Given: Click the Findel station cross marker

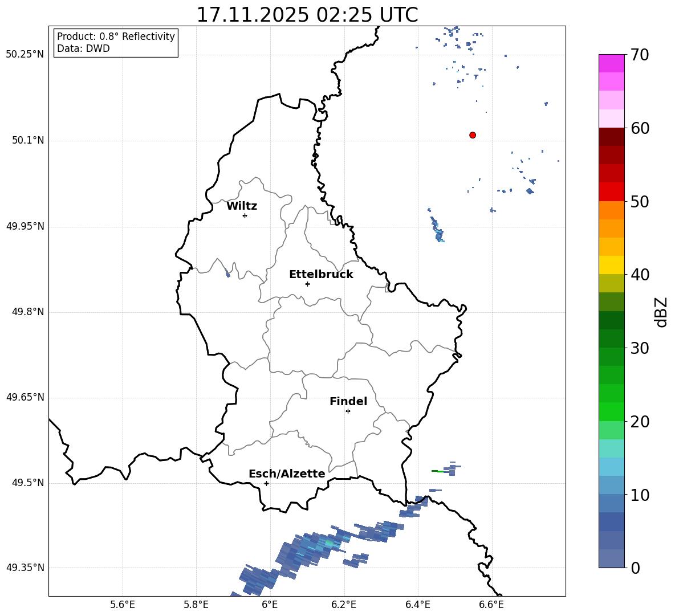Looking at the screenshot, I should 348,411.
